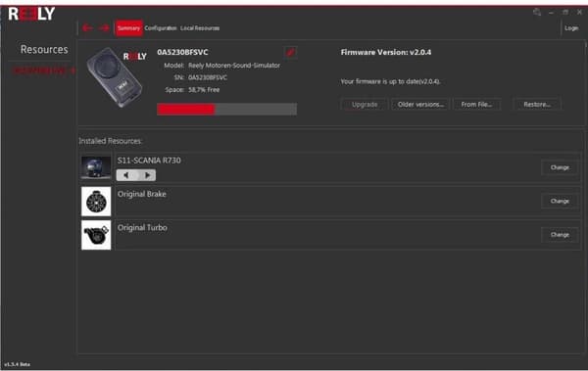Click the Restore button

(537, 105)
